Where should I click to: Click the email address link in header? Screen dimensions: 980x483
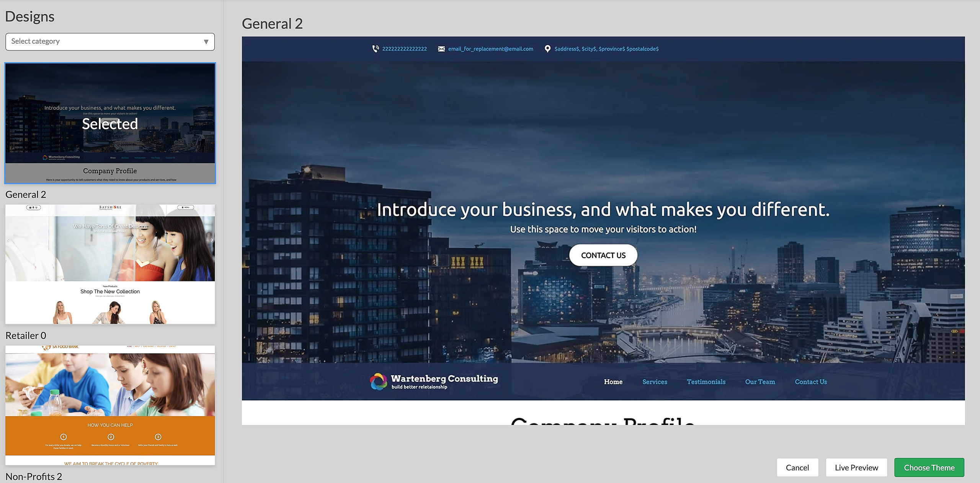pos(490,49)
